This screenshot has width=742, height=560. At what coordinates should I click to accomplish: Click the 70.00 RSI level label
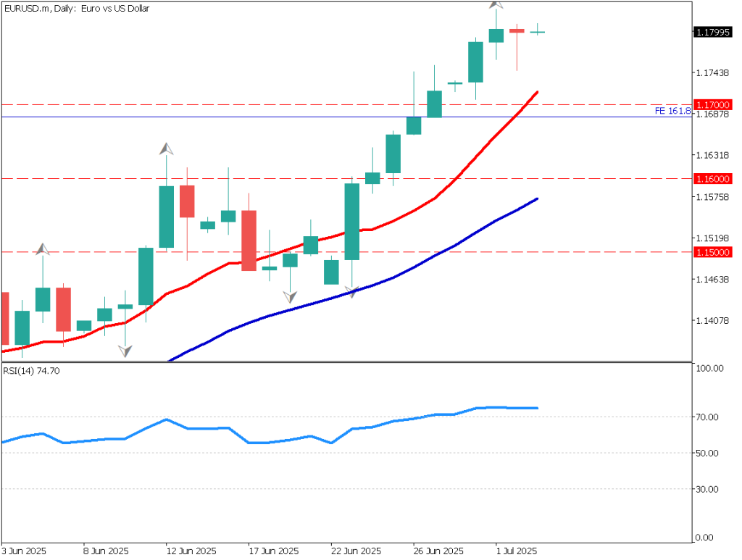[x=706, y=417]
